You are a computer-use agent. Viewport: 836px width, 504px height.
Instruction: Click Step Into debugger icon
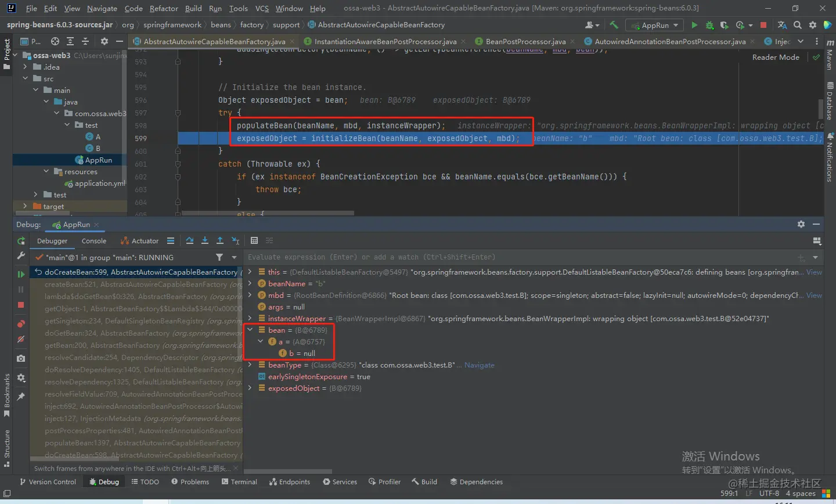pos(205,240)
